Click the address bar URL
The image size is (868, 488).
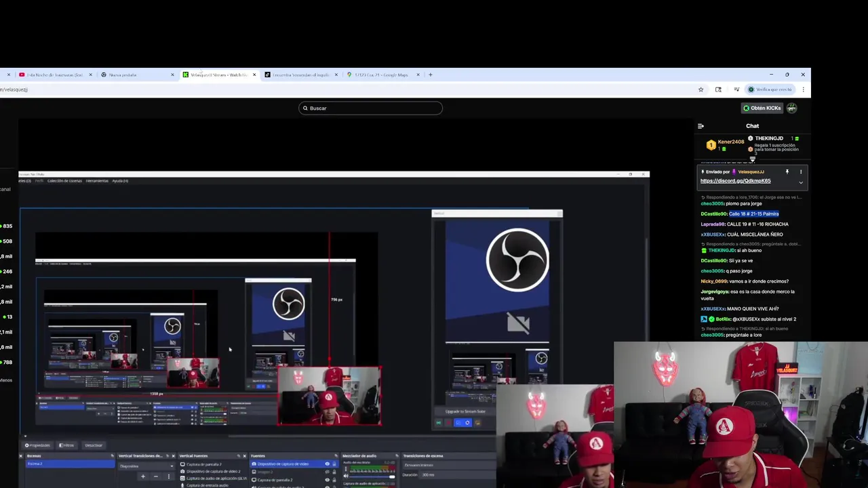tap(14, 89)
